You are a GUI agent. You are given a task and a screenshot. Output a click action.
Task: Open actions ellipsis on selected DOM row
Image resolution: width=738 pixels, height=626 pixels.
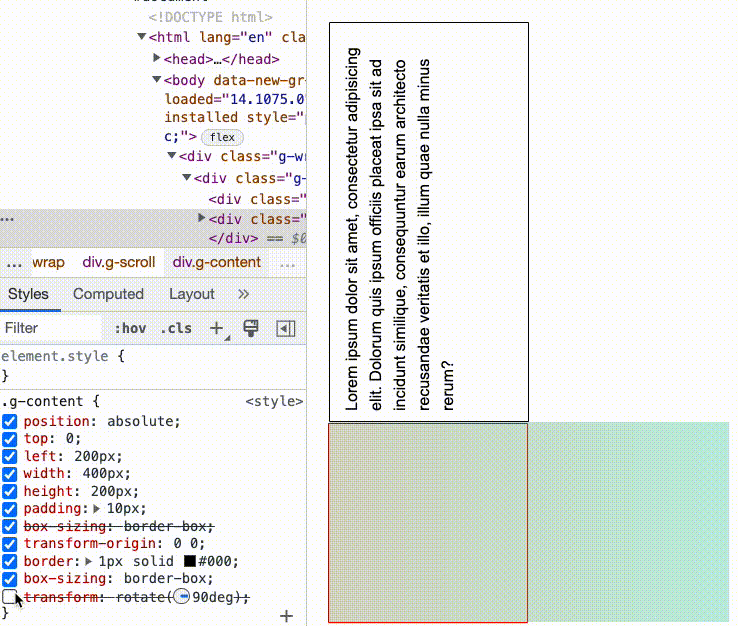(x=7, y=219)
